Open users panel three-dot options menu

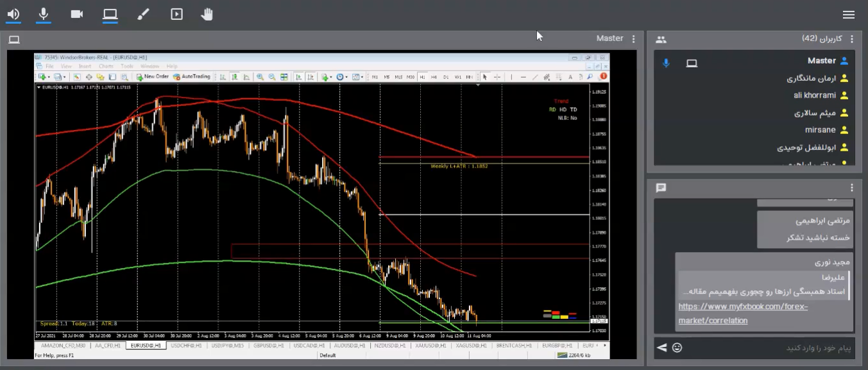[852, 39]
